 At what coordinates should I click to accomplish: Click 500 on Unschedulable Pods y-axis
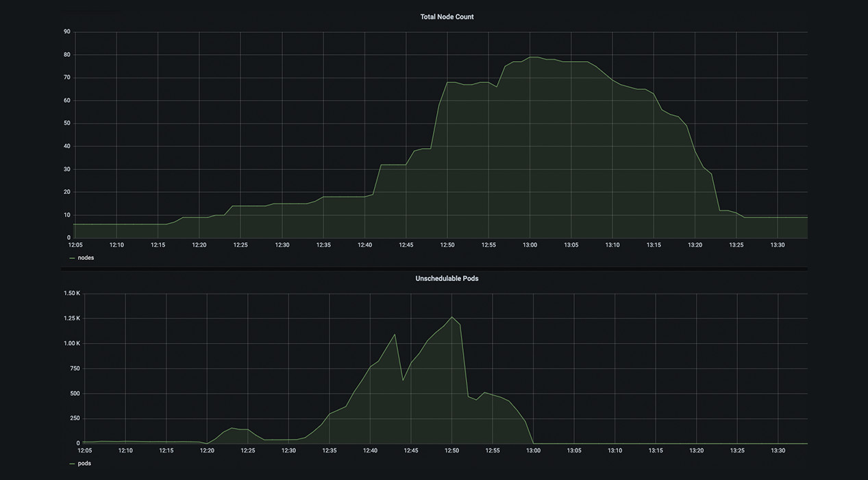pyautogui.click(x=75, y=394)
